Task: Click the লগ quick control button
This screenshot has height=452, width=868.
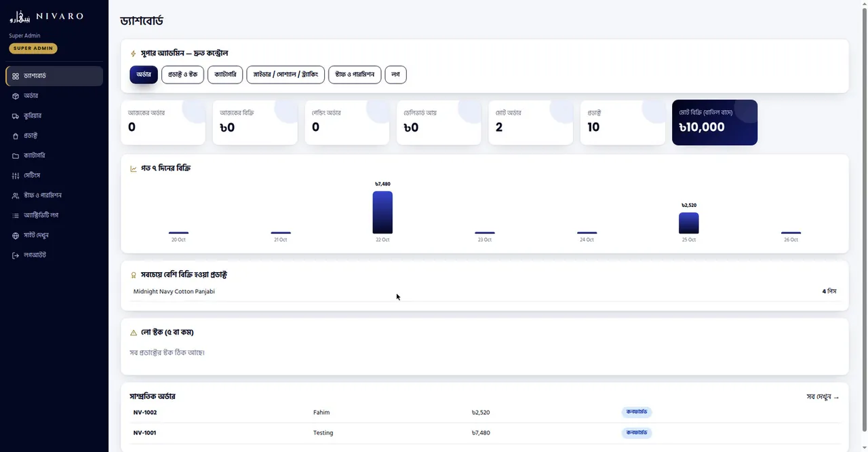Action: (x=395, y=75)
